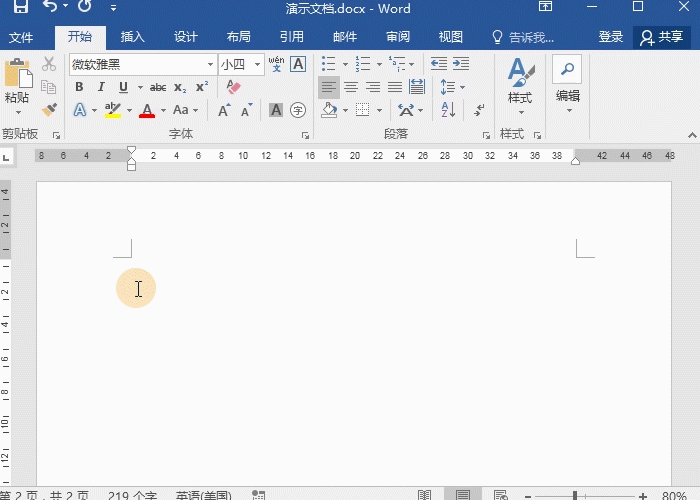
Task: Toggle Italic formatting
Action: [x=100, y=87]
